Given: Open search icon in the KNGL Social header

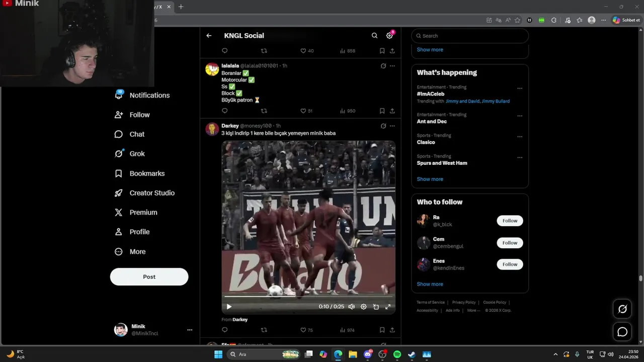Looking at the screenshot, I should (374, 36).
